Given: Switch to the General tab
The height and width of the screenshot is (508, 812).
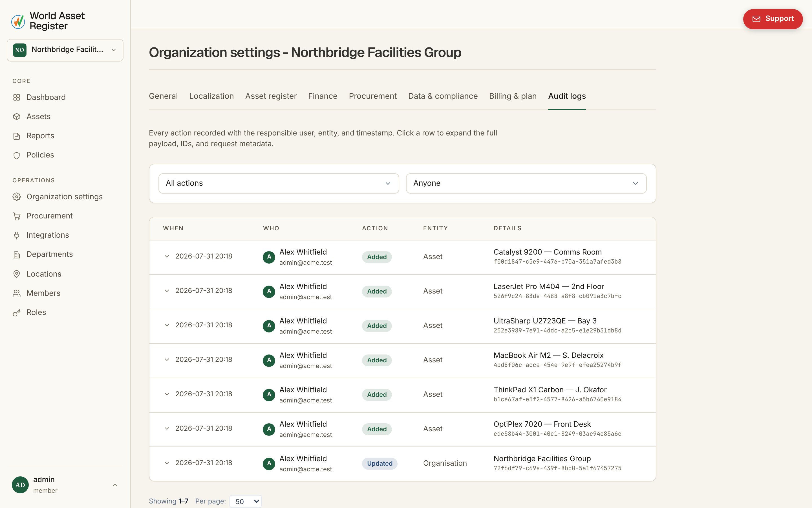Looking at the screenshot, I should pyautogui.click(x=164, y=96).
